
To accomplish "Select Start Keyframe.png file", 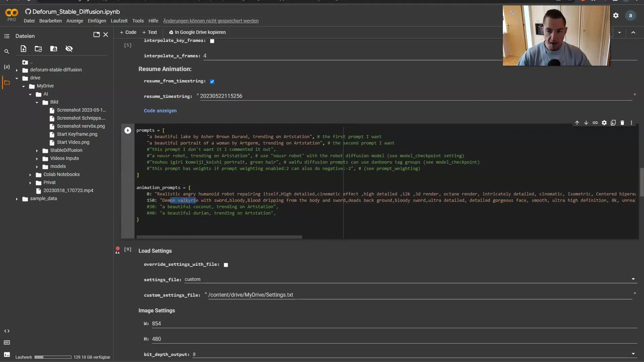I will (x=77, y=134).
